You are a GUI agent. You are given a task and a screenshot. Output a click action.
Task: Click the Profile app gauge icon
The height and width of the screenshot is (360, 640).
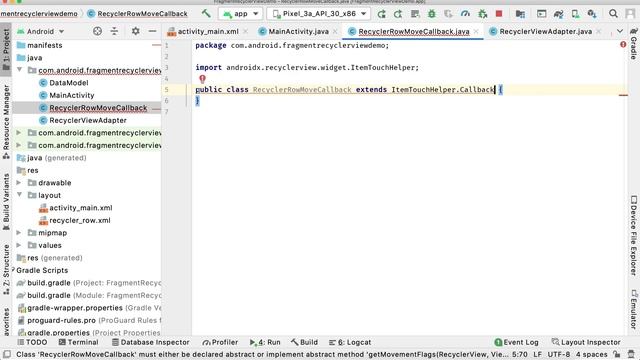pyautogui.click(x=465, y=14)
